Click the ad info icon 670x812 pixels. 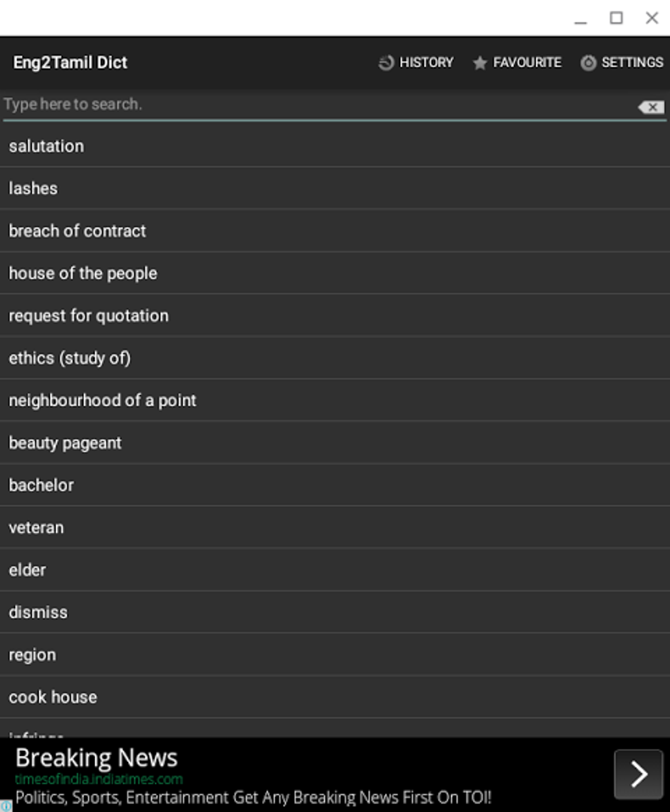click(5, 806)
